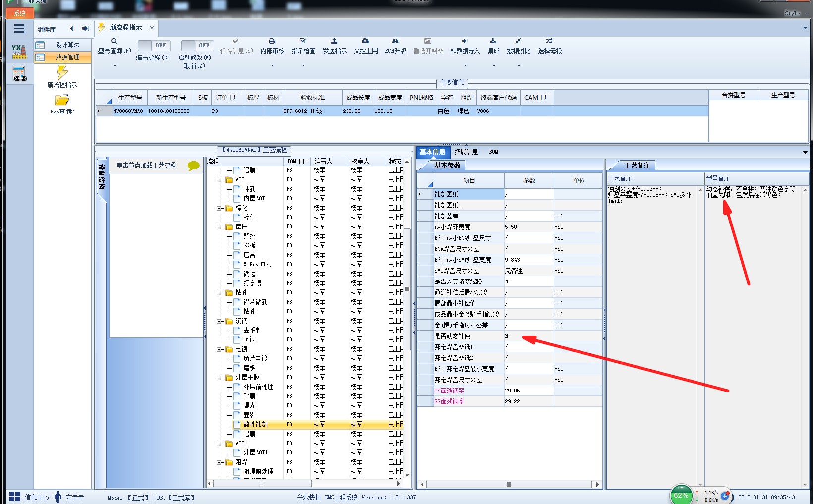The image size is (813, 504).
Task: Click the yellow speech bubble icon
Action: tap(194, 166)
